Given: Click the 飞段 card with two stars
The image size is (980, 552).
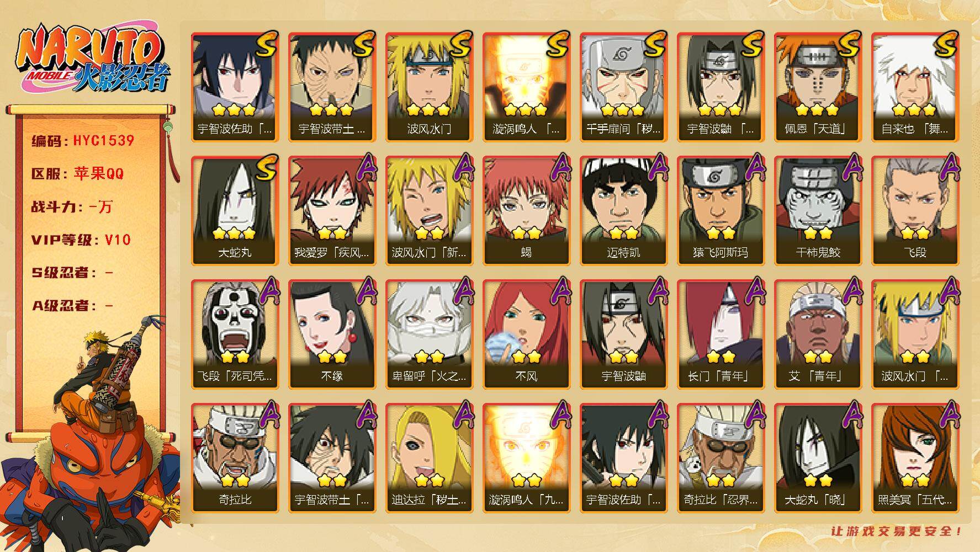Looking at the screenshot, I should pyautogui.click(x=915, y=210).
